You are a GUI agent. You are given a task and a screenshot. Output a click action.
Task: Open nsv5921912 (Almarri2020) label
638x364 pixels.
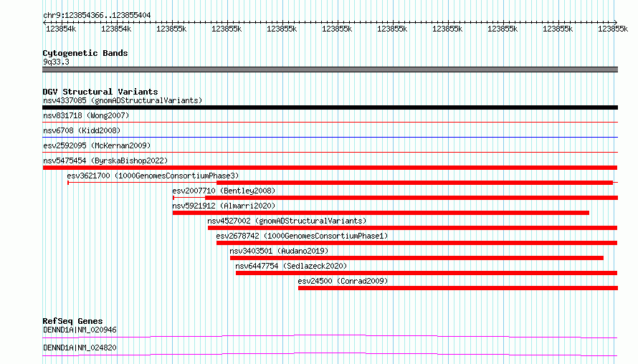point(224,206)
